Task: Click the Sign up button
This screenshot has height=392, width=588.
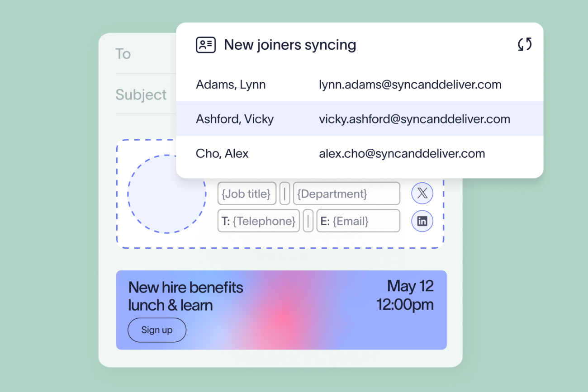Action: (x=157, y=330)
